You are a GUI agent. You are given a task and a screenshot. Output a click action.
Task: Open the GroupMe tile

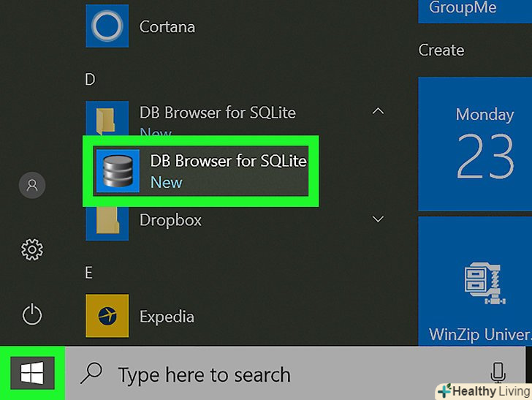tap(475, 12)
